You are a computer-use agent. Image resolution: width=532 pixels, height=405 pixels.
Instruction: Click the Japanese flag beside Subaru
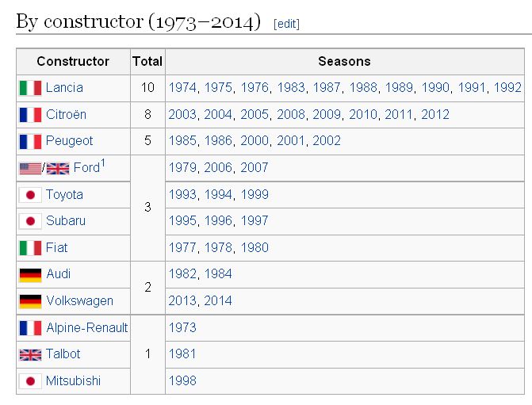tap(30, 221)
